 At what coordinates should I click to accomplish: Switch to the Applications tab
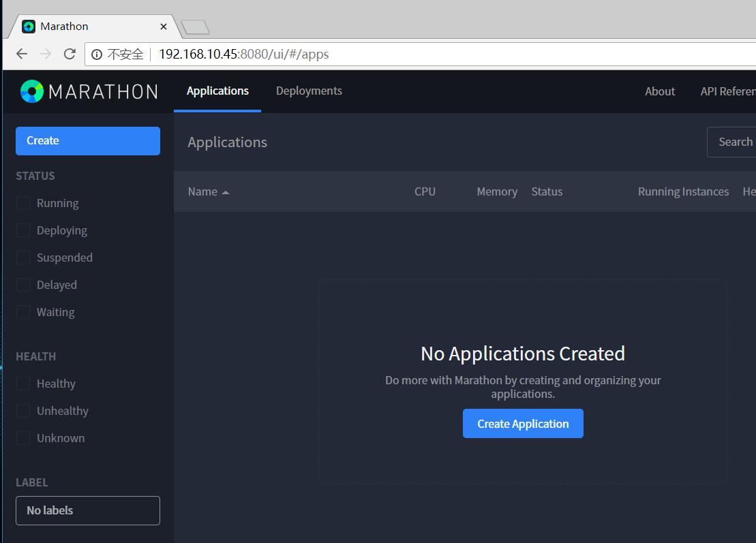pyautogui.click(x=217, y=91)
